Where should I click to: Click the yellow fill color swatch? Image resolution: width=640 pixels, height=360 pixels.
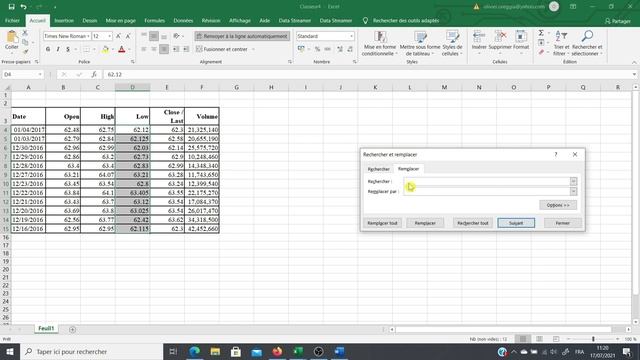tap(105, 49)
